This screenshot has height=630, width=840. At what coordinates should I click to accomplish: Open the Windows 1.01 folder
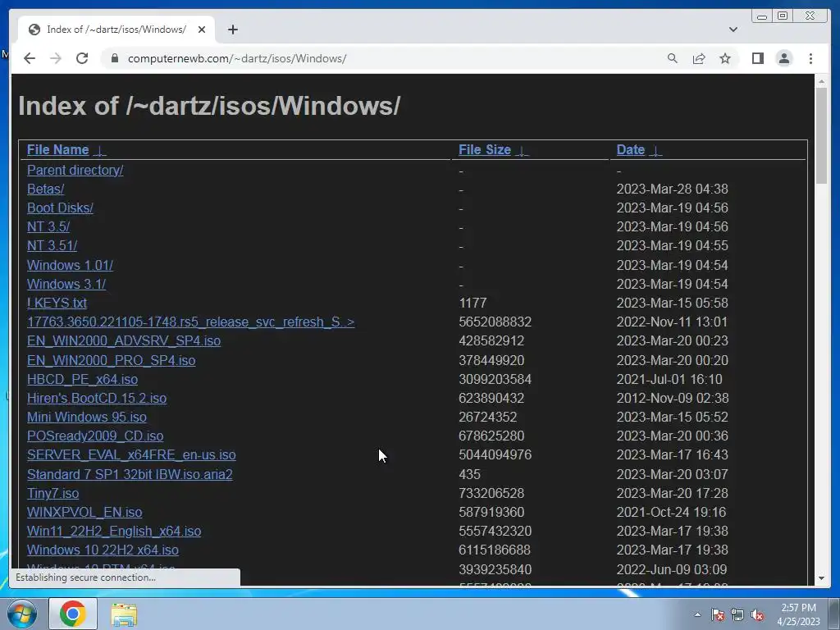point(71,265)
